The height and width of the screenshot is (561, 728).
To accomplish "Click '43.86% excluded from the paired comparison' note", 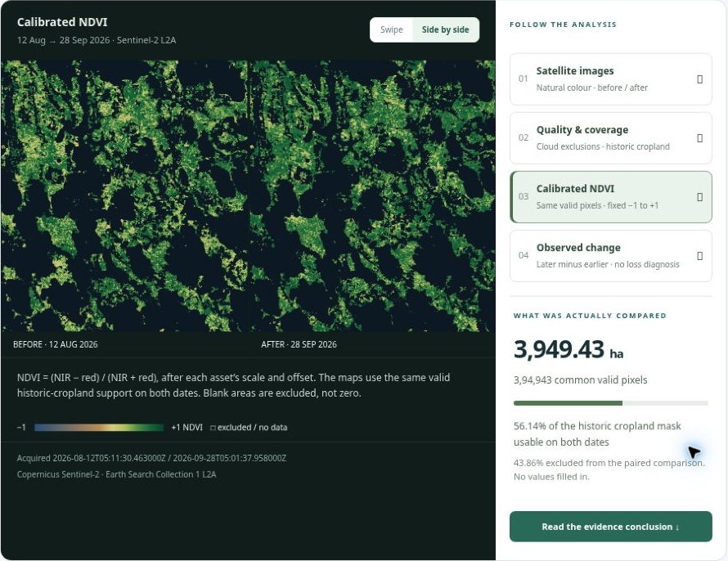I will [x=609, y=463].
